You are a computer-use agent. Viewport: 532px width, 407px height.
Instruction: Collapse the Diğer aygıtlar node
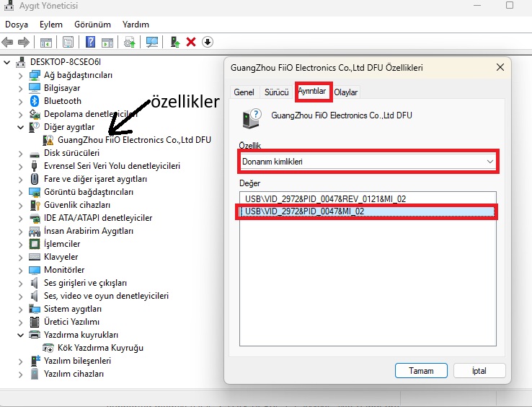[20, 128]
